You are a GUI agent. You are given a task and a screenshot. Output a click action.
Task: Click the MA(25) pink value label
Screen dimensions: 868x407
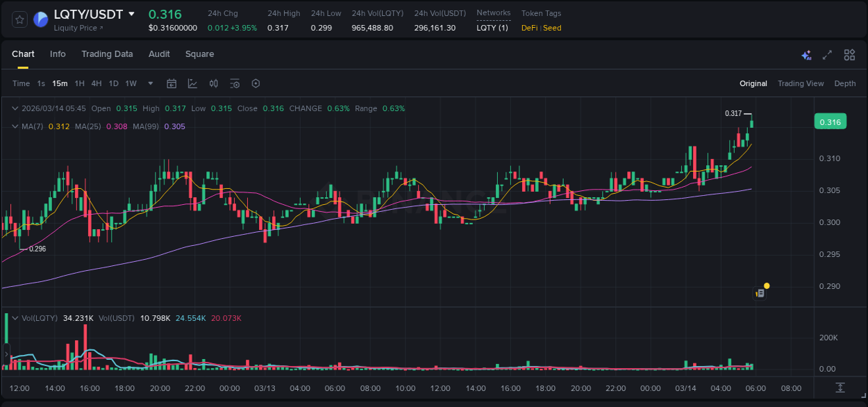[118, 126]
